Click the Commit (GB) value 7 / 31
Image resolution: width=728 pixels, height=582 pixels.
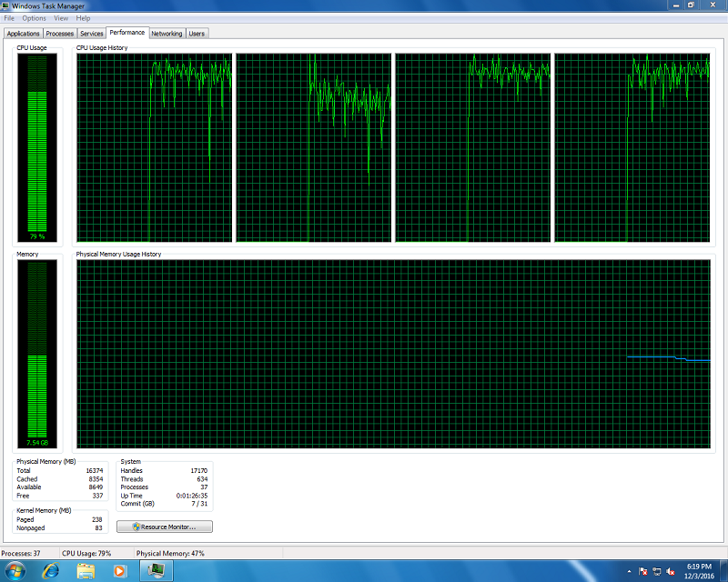pos(199,504)
